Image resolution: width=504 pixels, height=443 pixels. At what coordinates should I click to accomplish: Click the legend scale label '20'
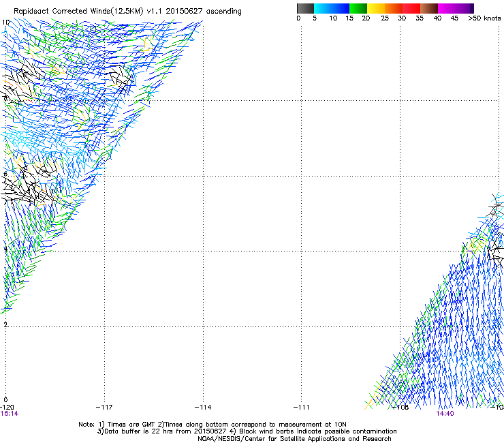[x=366, y=18]
